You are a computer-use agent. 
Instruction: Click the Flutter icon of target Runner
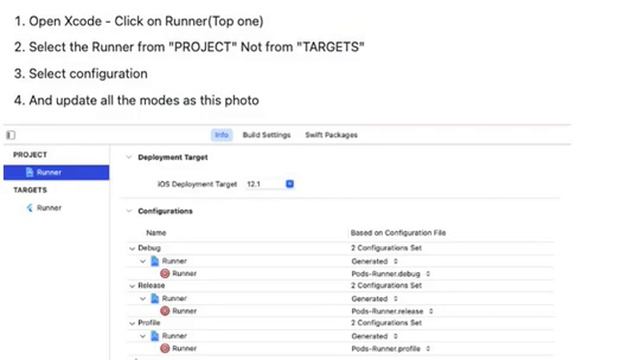click(29, 208)
